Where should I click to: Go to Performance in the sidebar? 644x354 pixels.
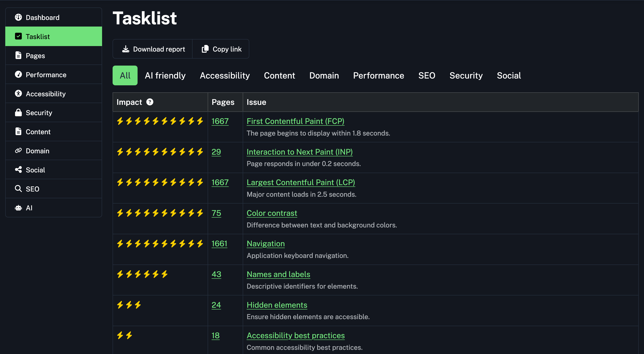point(54,74)
